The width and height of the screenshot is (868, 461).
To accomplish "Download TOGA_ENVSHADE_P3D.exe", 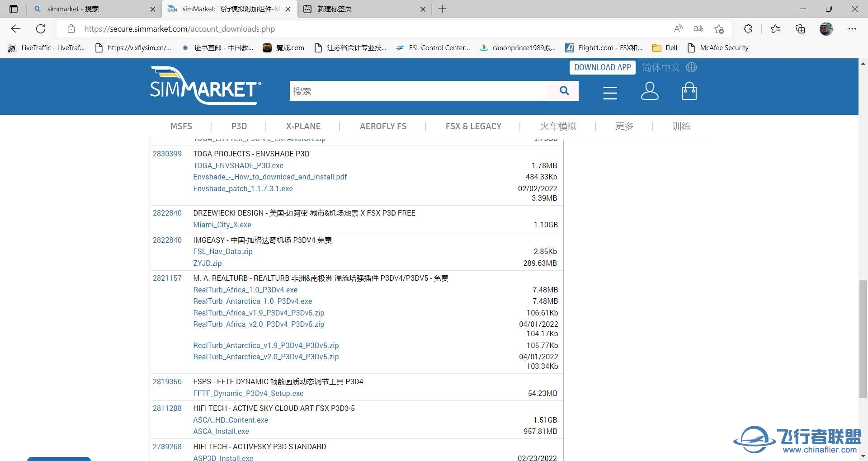I will 238,165.
